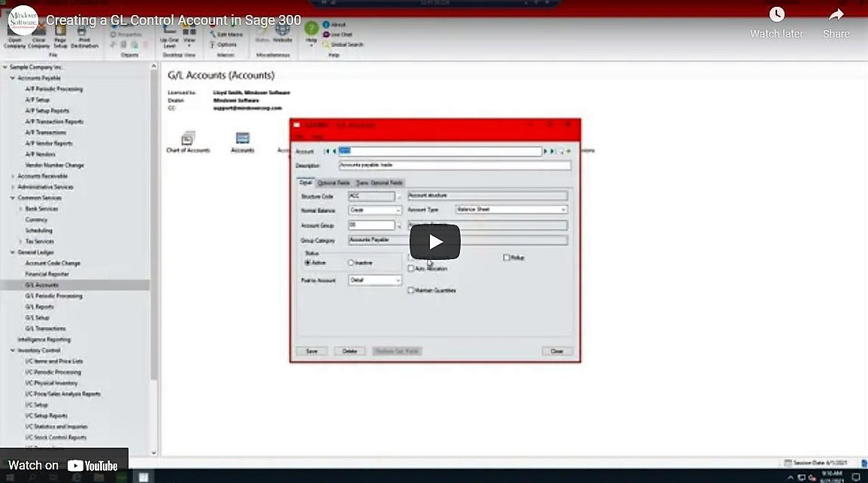Screen dimensions: 868x483
Task: Select the Inactive status radio button
Action: 351,263
